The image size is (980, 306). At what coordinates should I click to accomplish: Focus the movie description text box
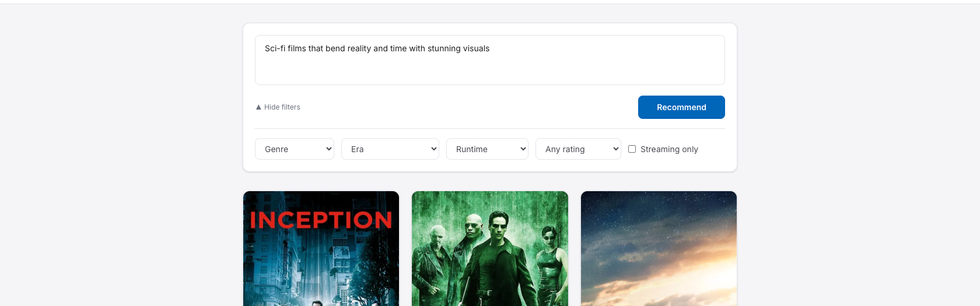tap(490, 60)
